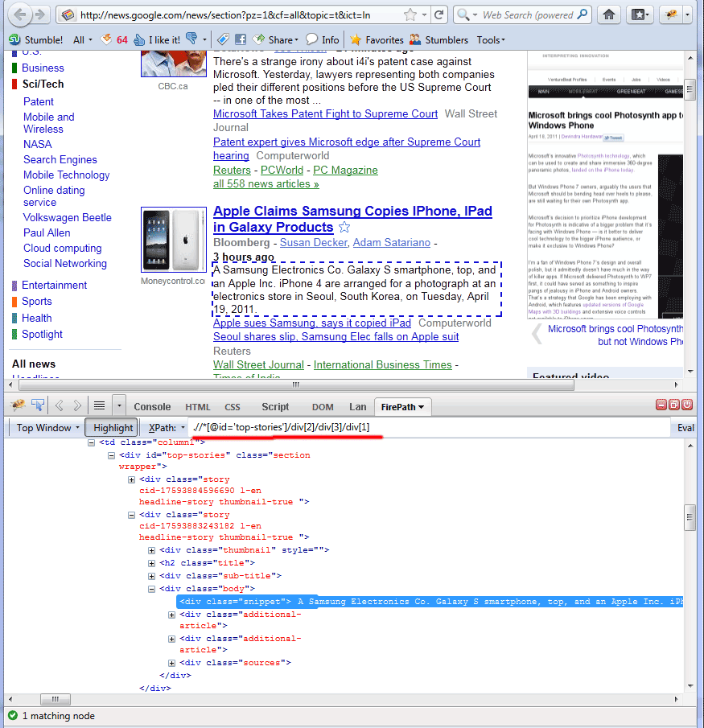Click the search magnifier in Web Search box
Screen dimensions: 704x728
click(x=582, y=14)
